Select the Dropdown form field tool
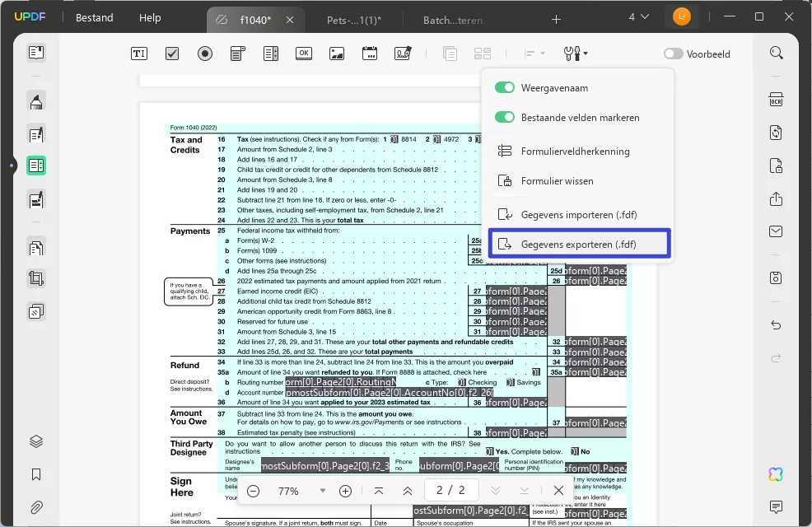The width and height of the screenshot is (812, 527). pos(238,54)
